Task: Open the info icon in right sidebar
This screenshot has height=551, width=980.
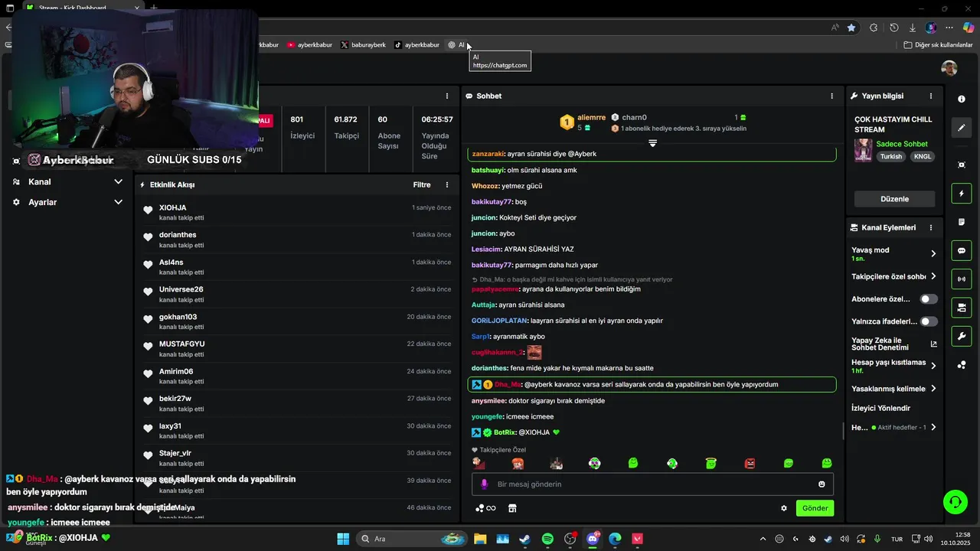Action: pyautogui.click(x=962, y=99)
